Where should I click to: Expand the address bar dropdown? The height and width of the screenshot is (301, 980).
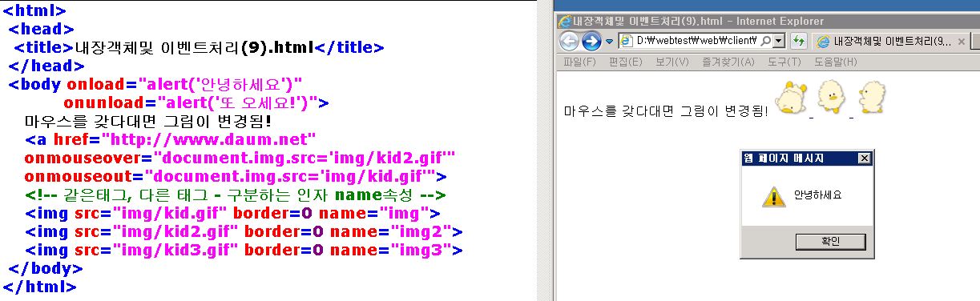pos(779,41)
